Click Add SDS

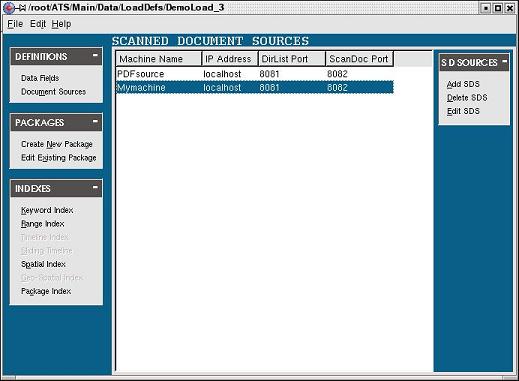(x=463, y=84)
